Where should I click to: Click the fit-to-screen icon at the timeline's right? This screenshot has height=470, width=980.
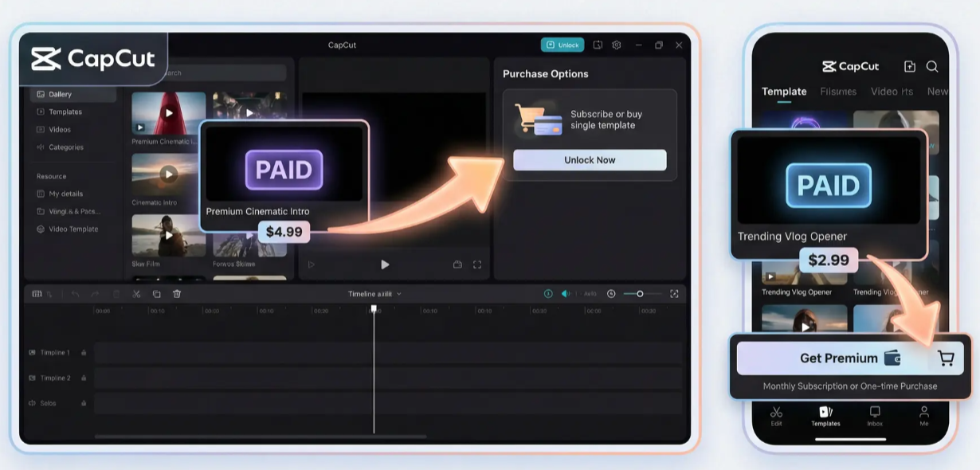pyautogui.click(x=674, y=294)
